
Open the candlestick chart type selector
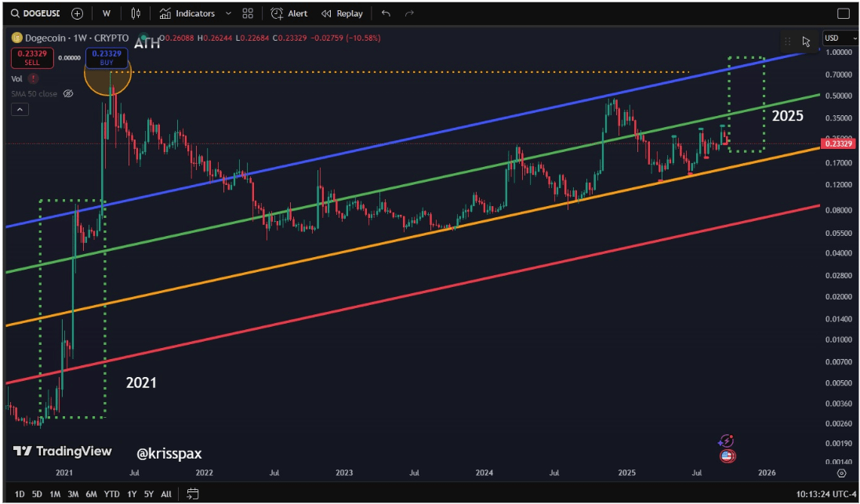coord(136,13)
